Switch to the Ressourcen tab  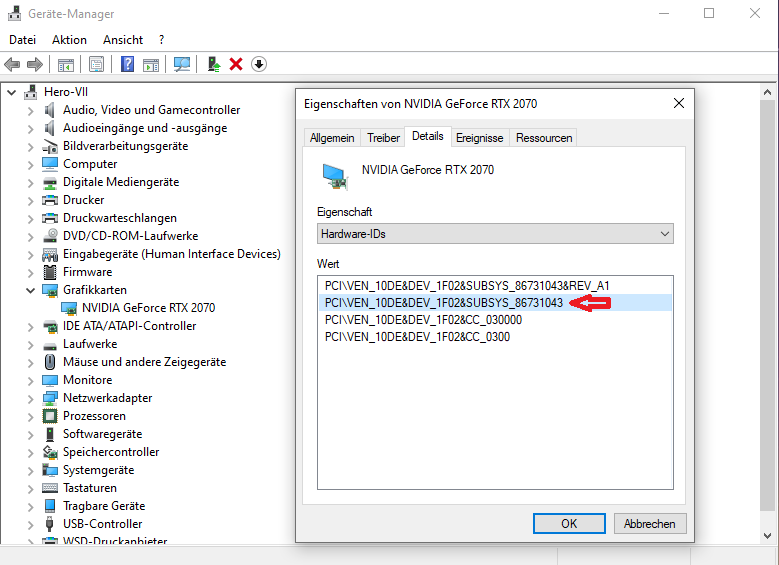(x=544, y=138)
